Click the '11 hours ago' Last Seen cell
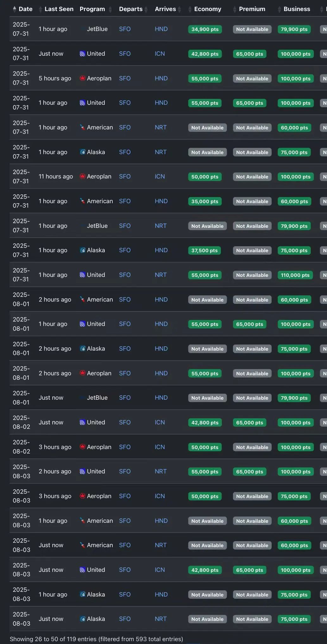The width and height of the screenshot is (327, 644). (56, 177)
